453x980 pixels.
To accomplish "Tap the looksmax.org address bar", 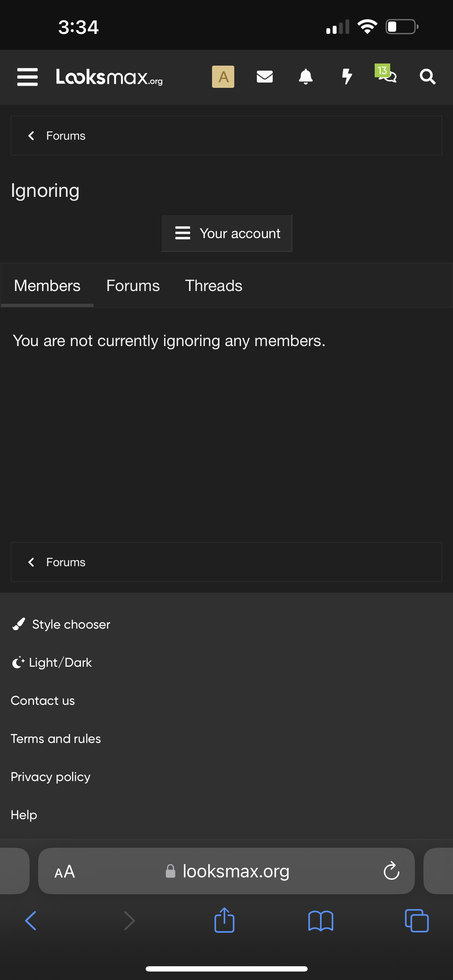I will pos(226,871).
